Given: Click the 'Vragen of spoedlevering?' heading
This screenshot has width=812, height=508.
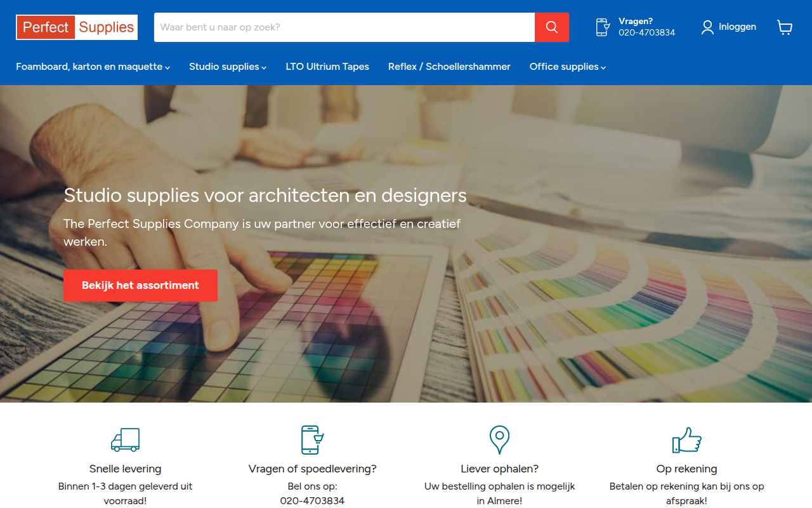Looking at the screenshot, I should (312, 469).
